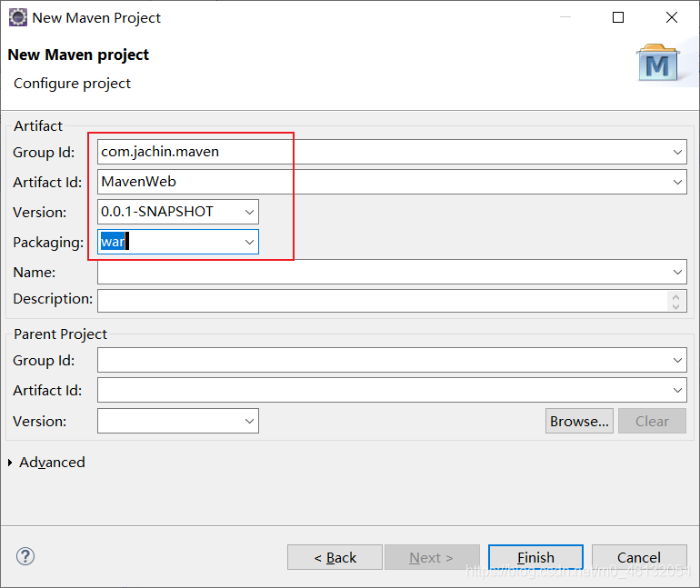
Task: Click the Parent Project Artifact Id field
Action: (382, 391)
